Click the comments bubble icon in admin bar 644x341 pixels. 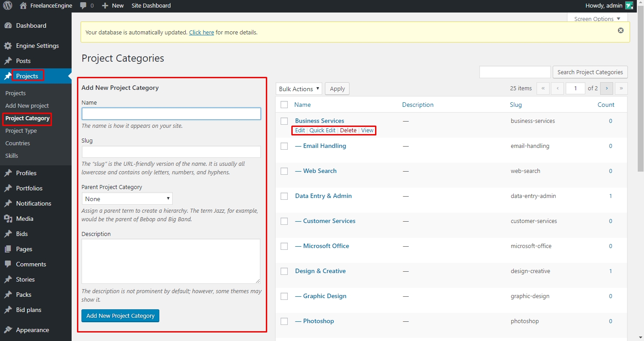point(83,6)
